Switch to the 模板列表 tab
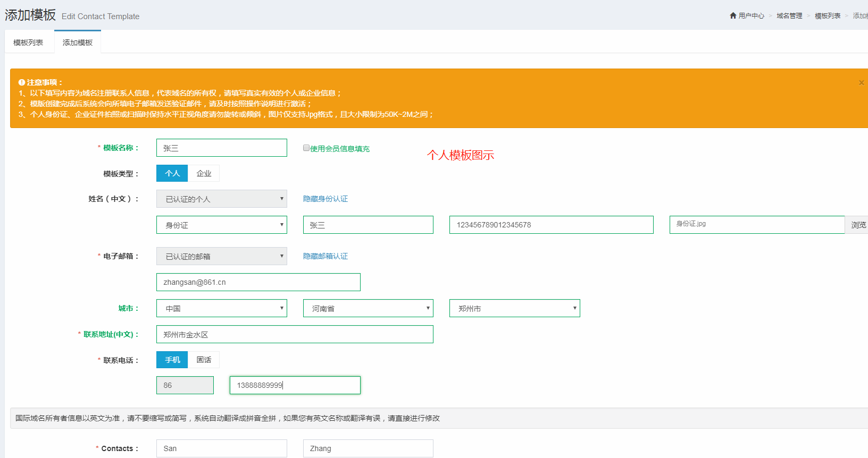Image resolution: width=868 pixels, height=458 pixels. pos(28,43)
